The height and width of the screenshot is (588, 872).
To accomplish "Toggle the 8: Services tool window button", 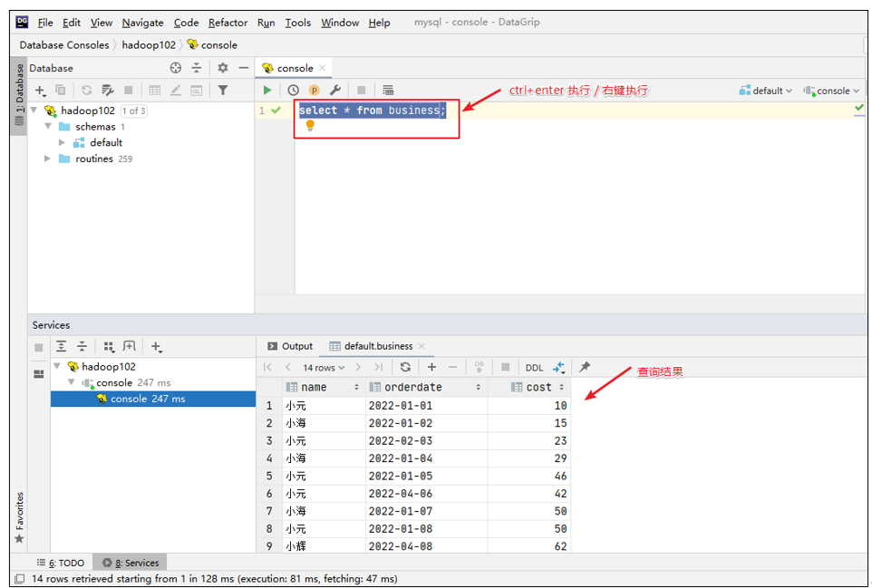I will click(x=131, y=563).
